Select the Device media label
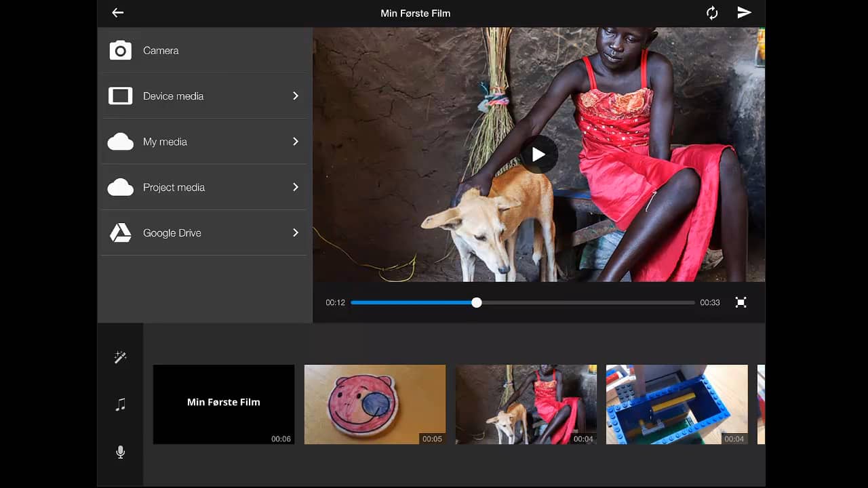 (173, 96)
